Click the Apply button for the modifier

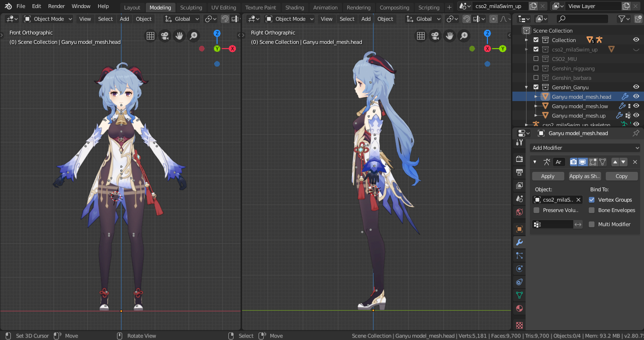pyautogui.click(x=548, y=176)
